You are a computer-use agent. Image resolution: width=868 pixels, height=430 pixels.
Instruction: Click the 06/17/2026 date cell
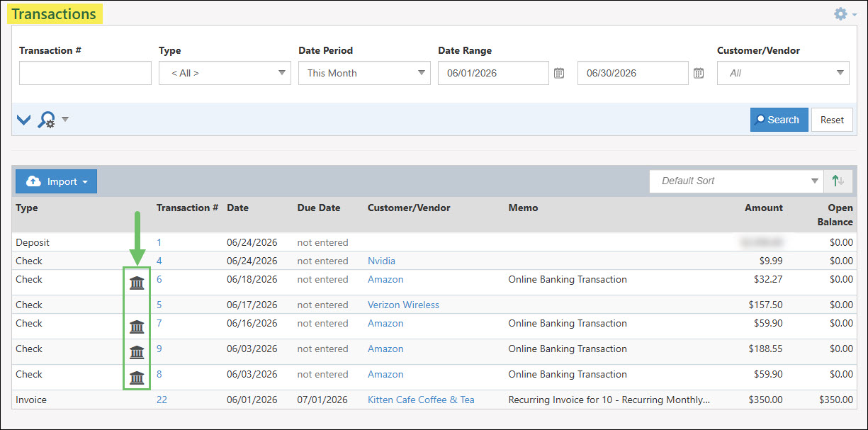coord(252,305)
